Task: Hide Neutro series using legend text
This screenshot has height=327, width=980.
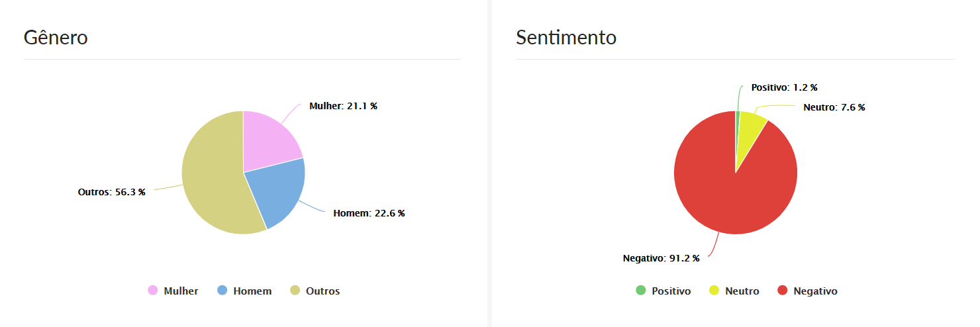Action: pyautogui.click(x=742, y=291)
